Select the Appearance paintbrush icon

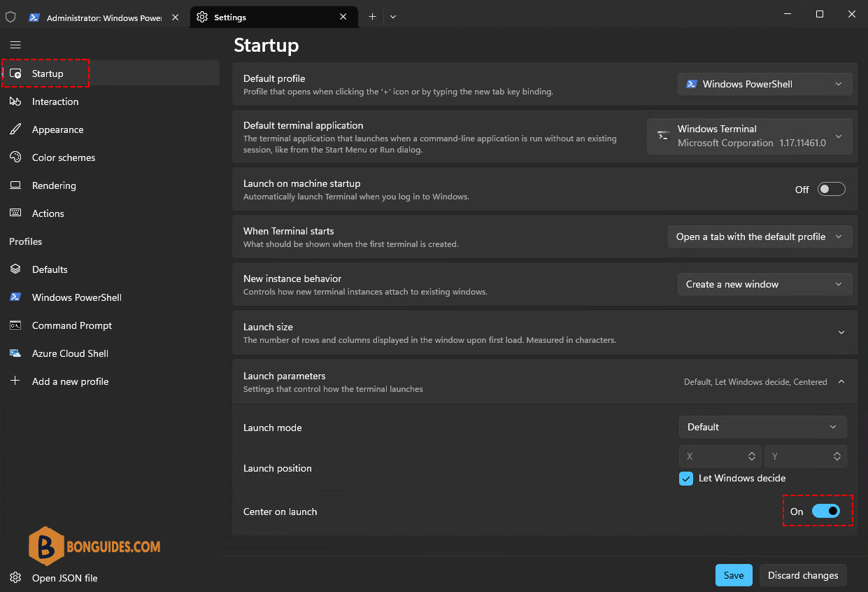point(15,129)
